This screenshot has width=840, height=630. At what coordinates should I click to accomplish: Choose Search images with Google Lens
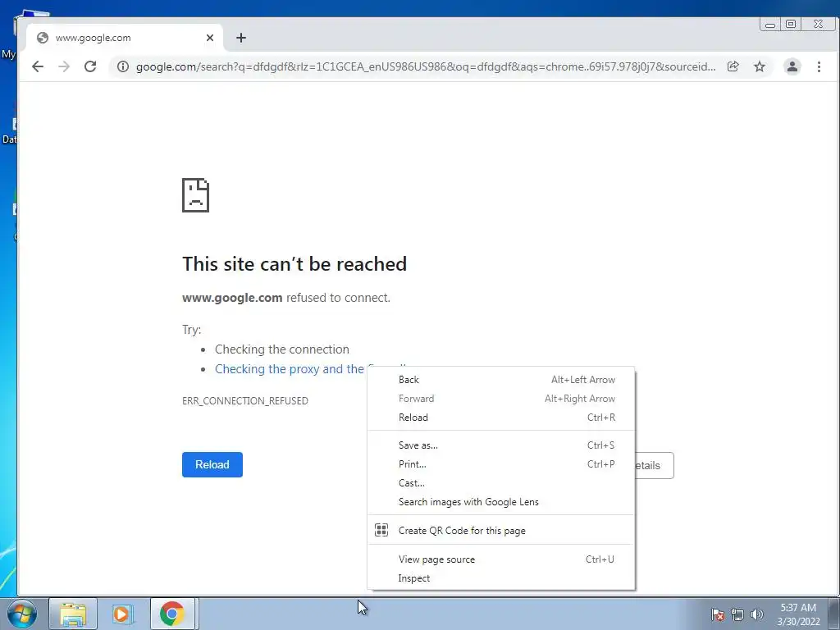(x=501, y=502)
